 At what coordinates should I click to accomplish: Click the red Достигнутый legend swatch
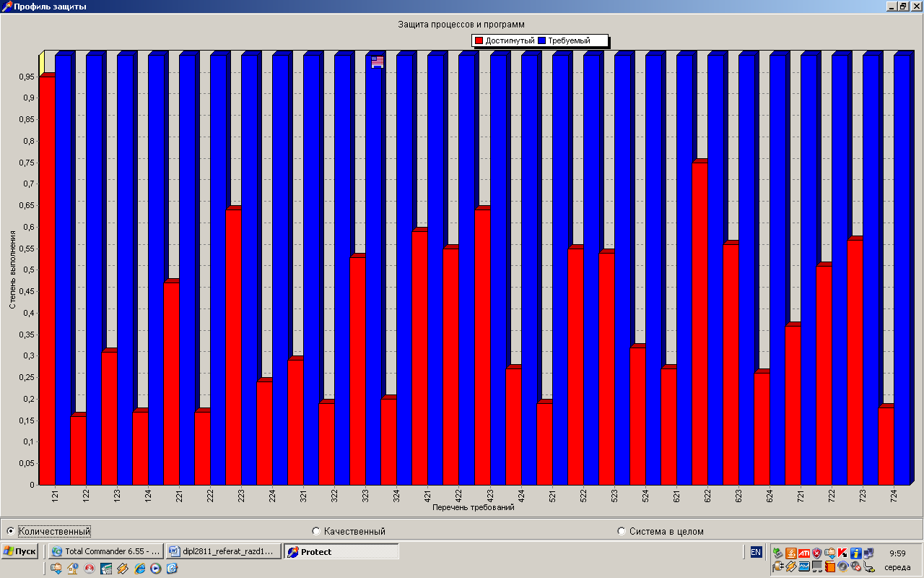tap(478, 40)
